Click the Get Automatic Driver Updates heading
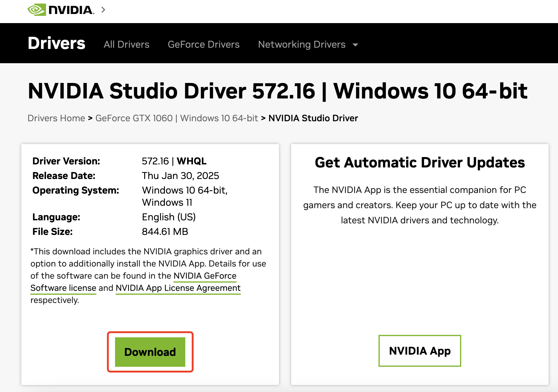The width and height of the screenshot is (558, 392). [420, 163]
